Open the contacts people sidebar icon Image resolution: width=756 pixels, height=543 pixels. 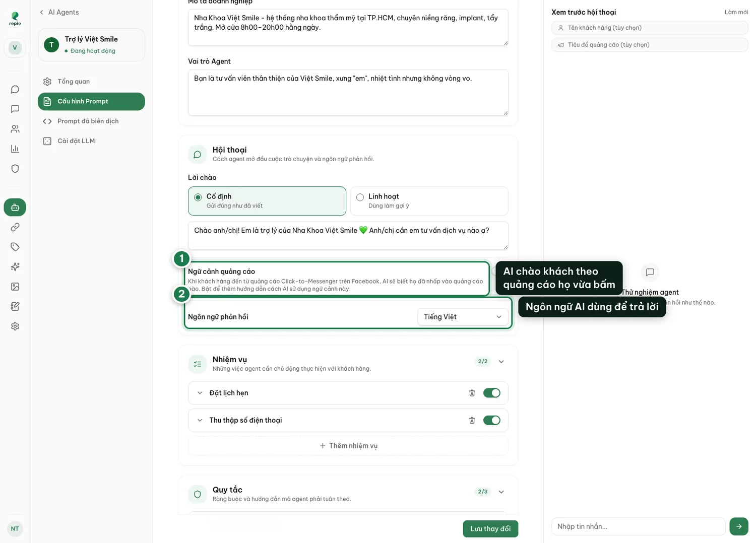pyautogui.click(x=15, y=129)
